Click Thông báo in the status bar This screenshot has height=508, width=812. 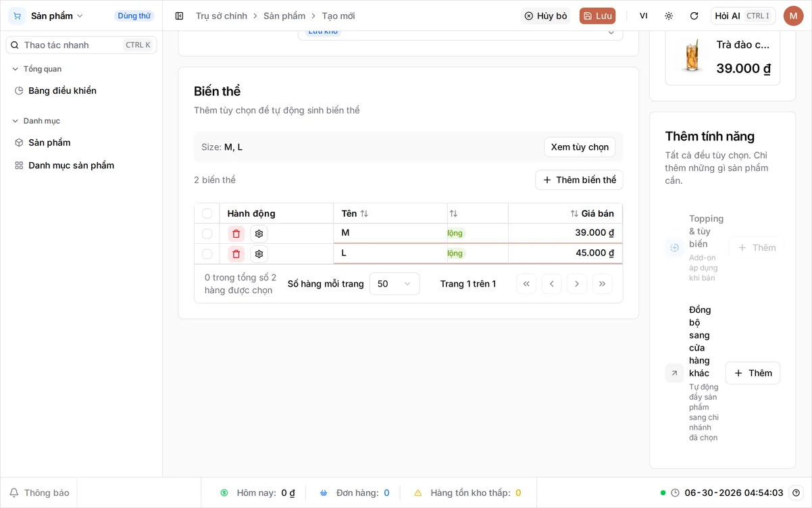coord(39,493)
